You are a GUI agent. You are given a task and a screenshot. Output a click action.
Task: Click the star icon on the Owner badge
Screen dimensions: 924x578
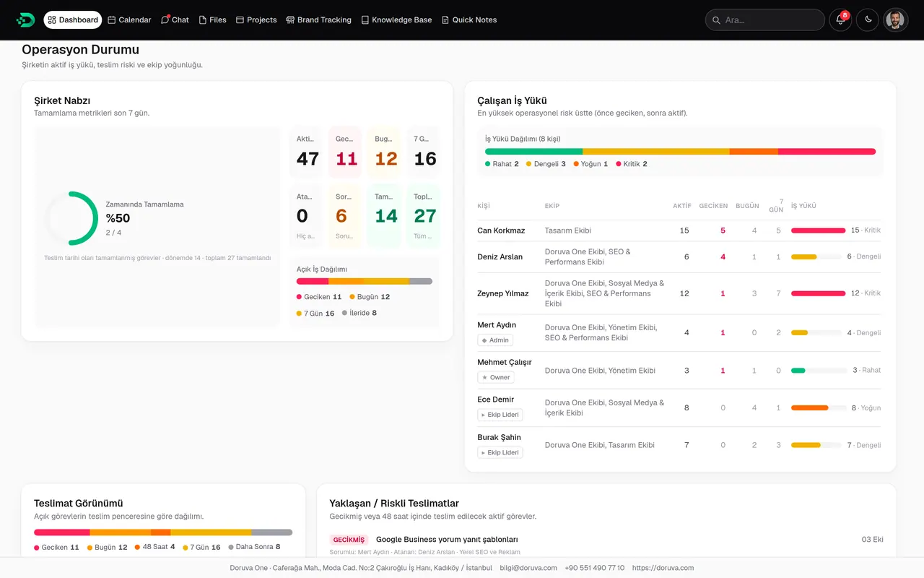[484, 378]
